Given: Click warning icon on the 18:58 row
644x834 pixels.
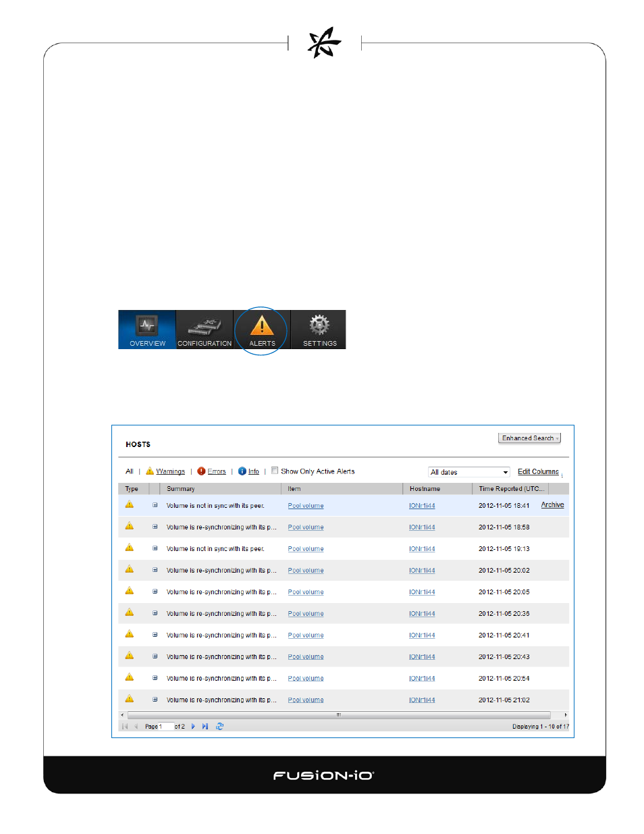Looking at the screenshot, I should [130, 526].
